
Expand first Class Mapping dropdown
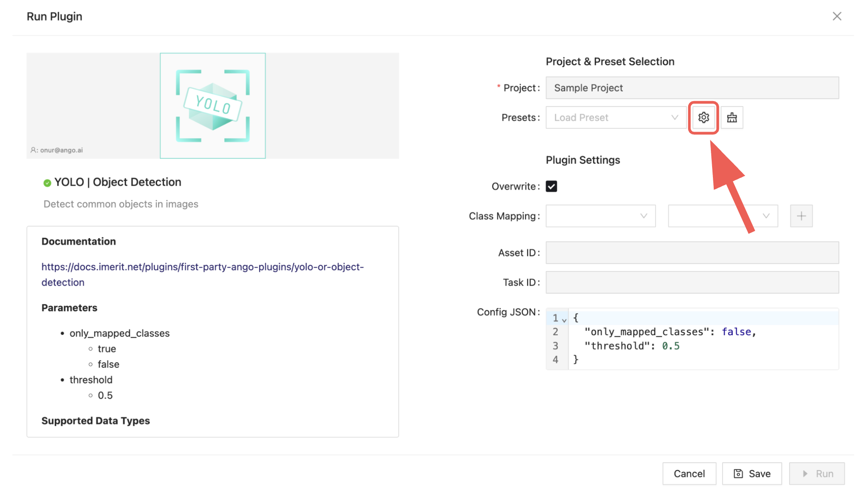point(600,216)
